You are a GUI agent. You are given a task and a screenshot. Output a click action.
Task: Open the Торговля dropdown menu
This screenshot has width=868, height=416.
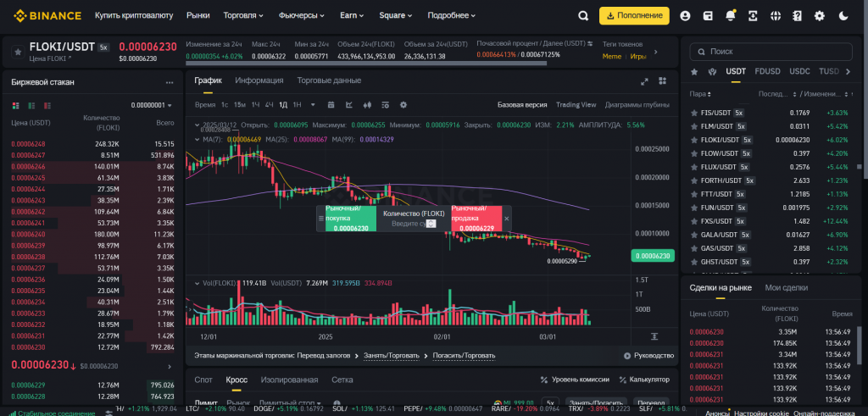[243, 15]
